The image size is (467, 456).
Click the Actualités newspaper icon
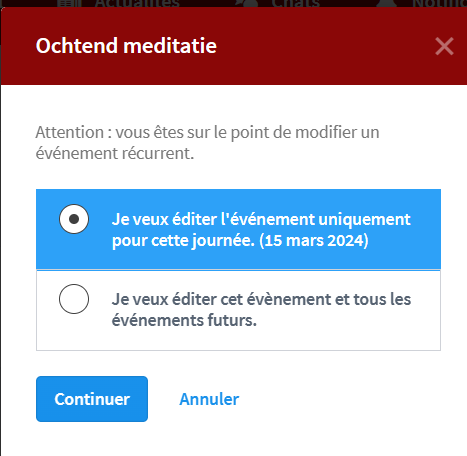click(x=69, y=3)
